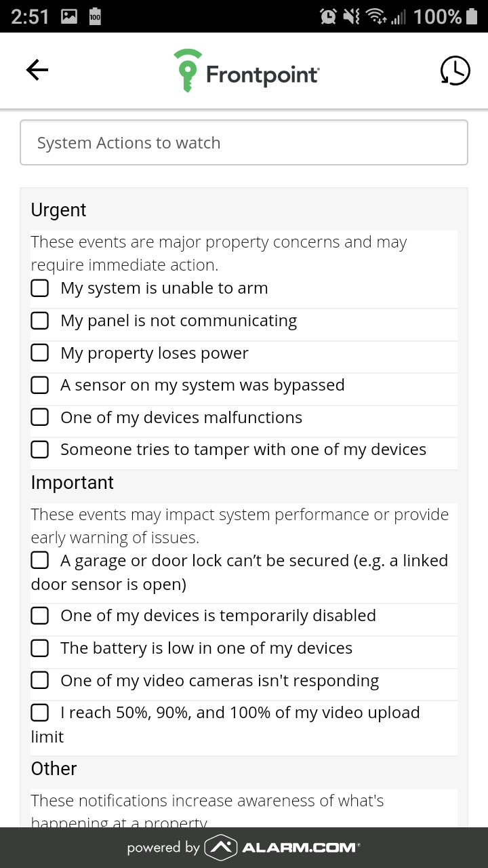The width and height of the screenshot is (488, 868).
Task: Tap the Frontpoint logo
Action: (246, 70)
